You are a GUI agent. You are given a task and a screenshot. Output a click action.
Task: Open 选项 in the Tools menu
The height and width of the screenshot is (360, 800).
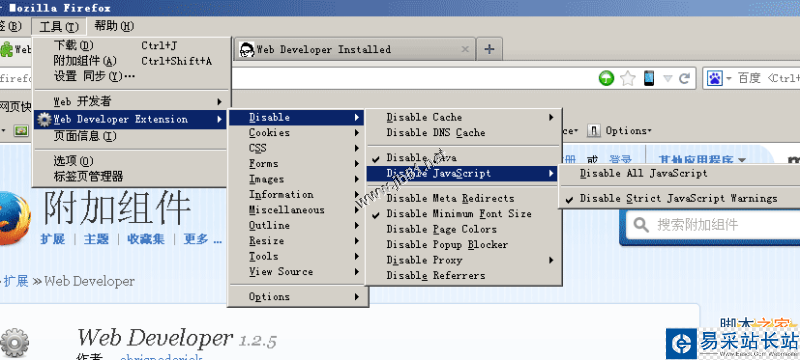[132, 161]
